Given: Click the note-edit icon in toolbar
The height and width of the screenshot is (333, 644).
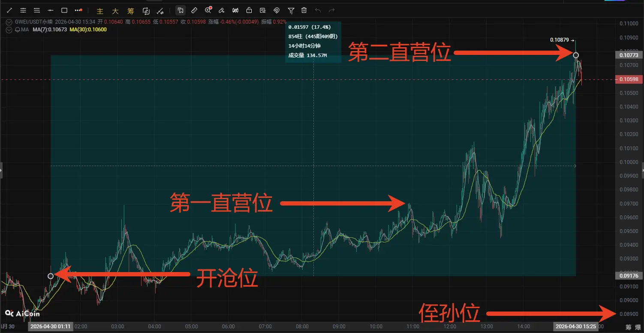Looking at the screenshot, I should 263,10.
